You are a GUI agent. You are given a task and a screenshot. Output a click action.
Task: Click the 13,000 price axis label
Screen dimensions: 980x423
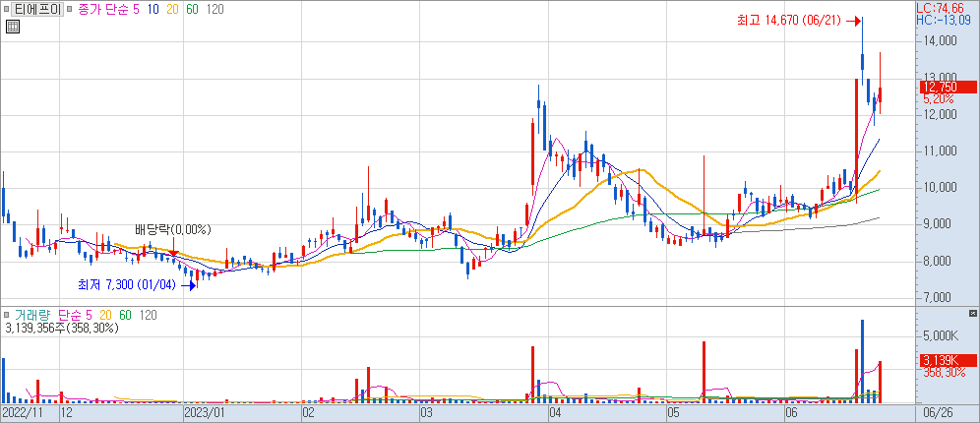[x=939, y=78]
